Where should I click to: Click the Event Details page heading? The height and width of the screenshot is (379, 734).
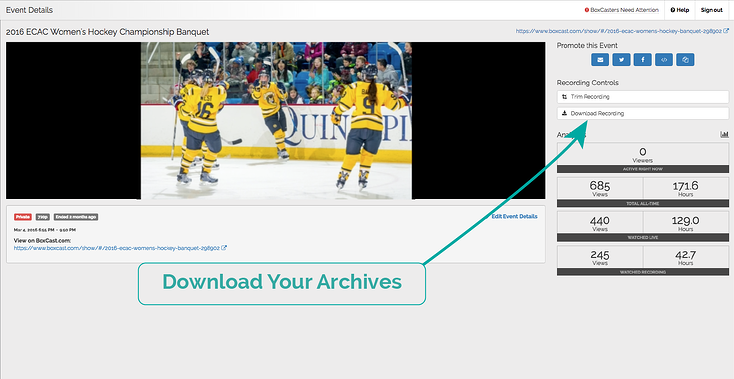[29, 10]
